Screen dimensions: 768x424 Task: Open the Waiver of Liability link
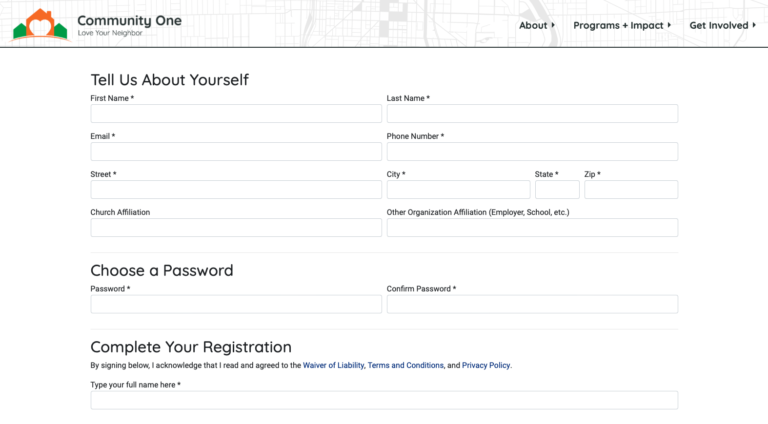coord(333,366)
